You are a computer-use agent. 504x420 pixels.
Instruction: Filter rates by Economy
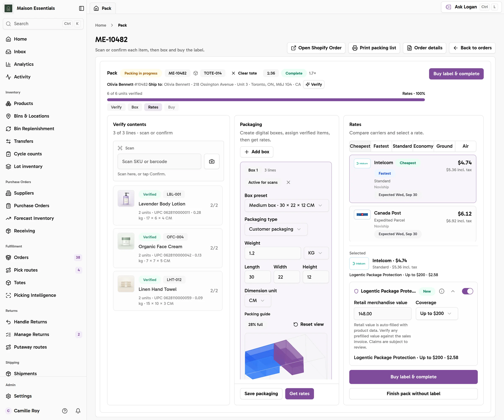point(423,146)
